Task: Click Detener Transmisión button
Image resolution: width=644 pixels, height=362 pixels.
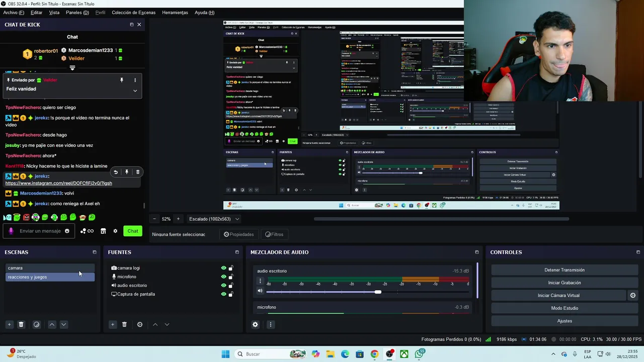Action: [565, 270]
